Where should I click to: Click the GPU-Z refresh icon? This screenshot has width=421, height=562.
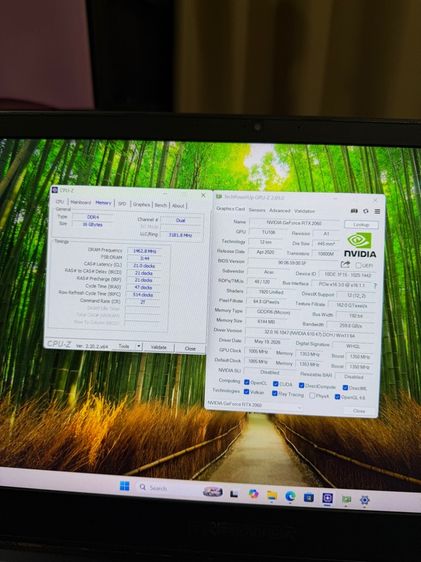click(x=365, y=211)
